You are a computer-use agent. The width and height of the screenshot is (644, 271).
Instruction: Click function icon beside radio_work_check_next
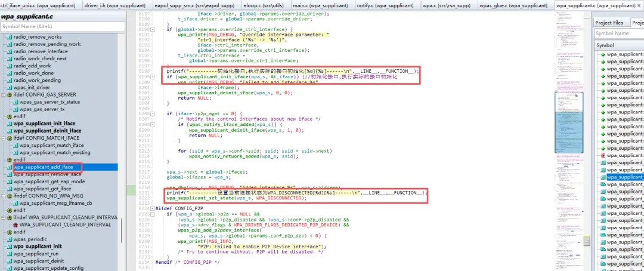pyautogui.click(x=10, y=59)
